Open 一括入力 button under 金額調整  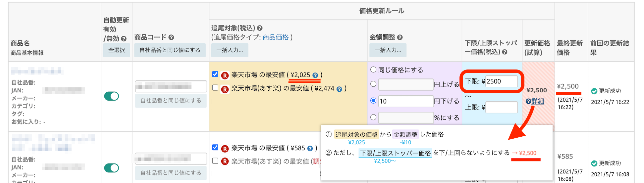[388, 50]
